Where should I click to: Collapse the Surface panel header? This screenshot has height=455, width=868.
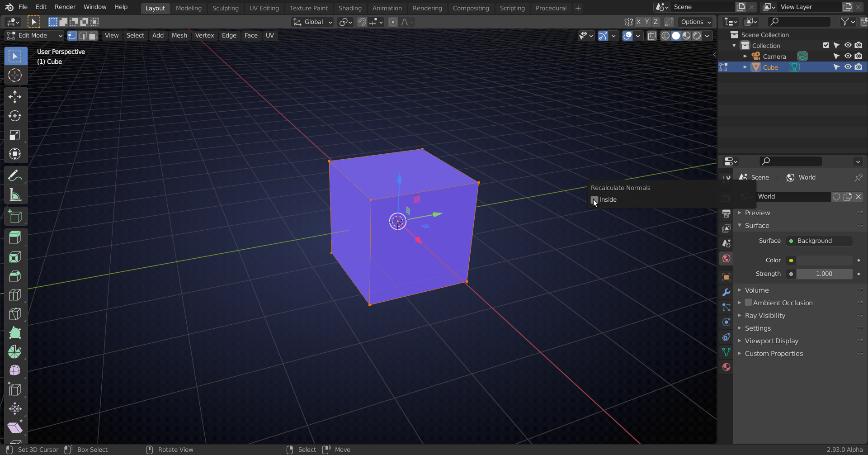[x=757, y=225]
